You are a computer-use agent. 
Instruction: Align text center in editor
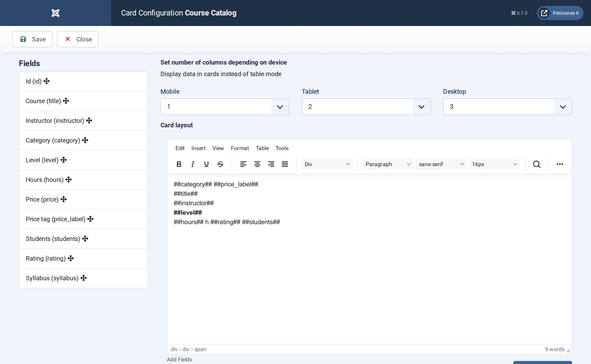pos(257,164)
